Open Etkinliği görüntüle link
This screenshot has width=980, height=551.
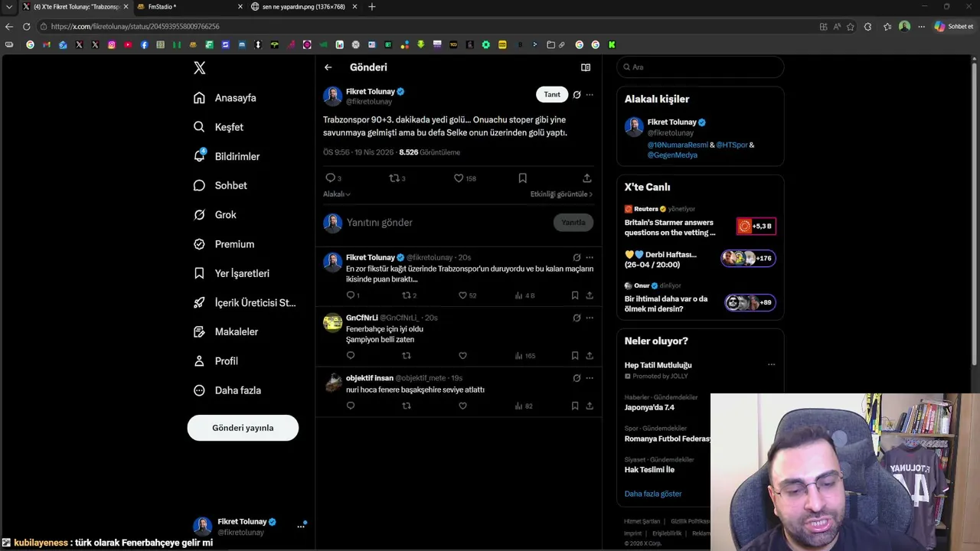(x=561, y=194)
